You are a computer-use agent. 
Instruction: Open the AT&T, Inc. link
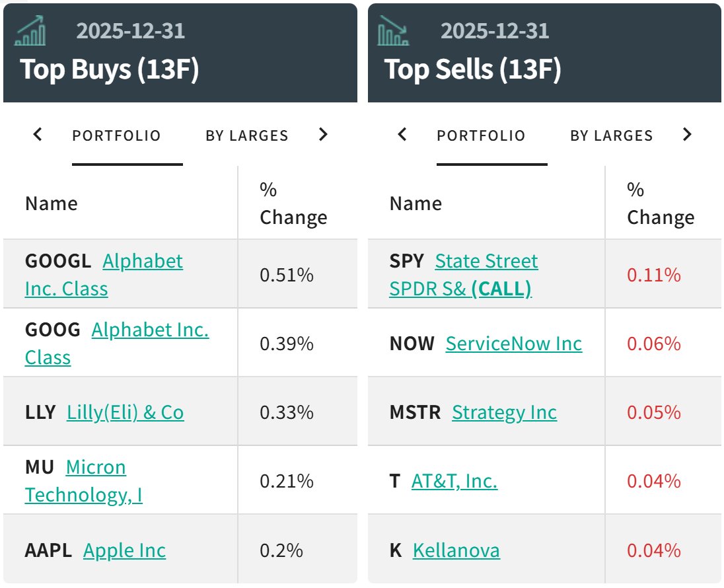454,481
